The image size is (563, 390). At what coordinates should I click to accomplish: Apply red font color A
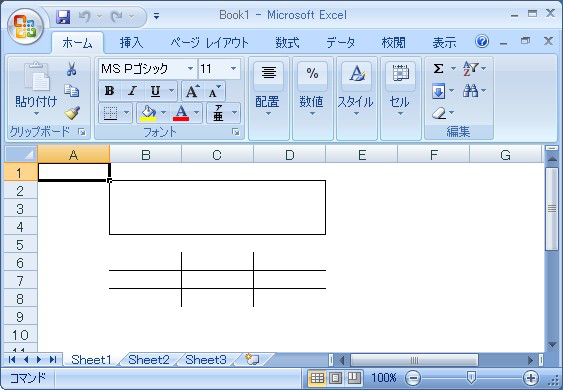(181, 113)
